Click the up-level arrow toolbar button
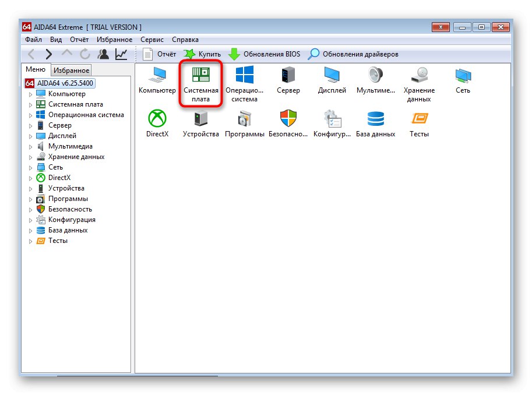This screenshot has height=395, width=532. coord(67,53)
